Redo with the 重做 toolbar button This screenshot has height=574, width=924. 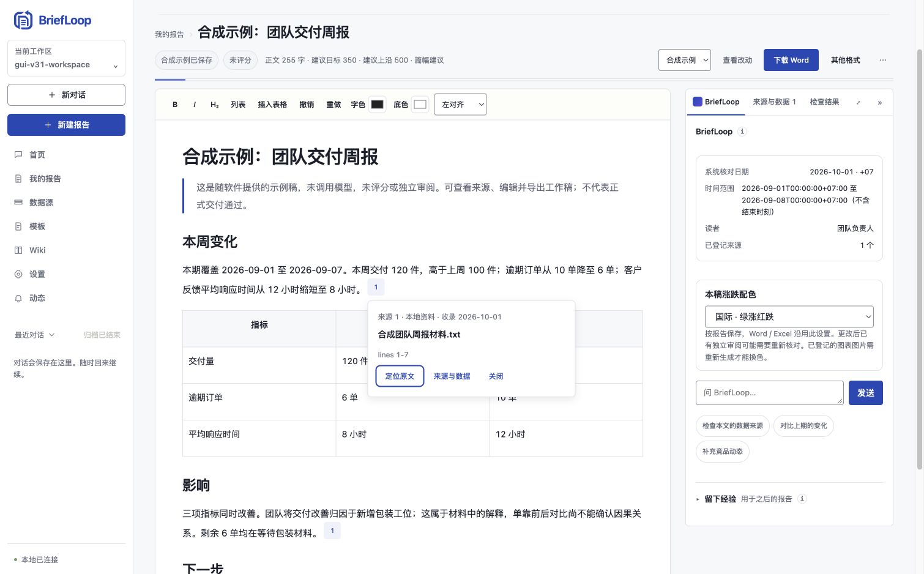[x=333, y=105]
